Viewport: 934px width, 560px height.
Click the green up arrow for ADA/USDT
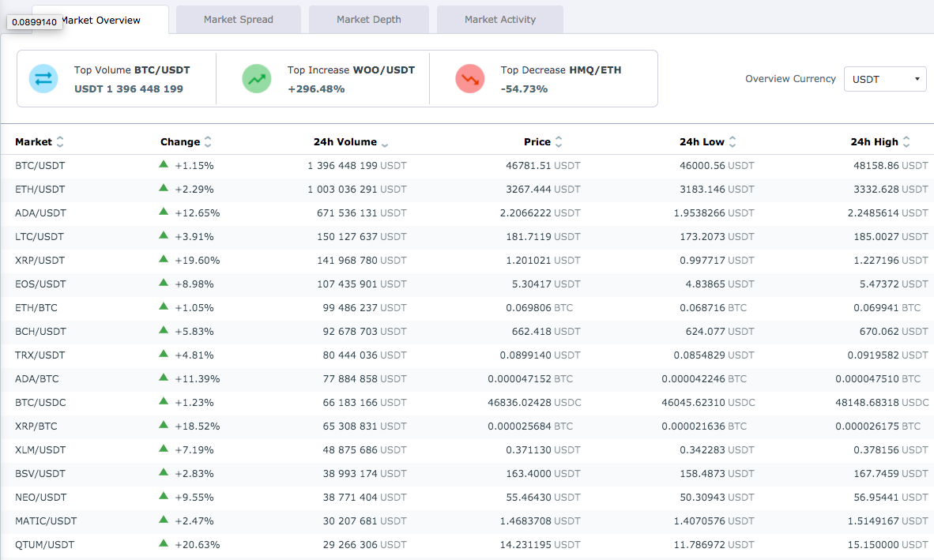tap(164, 211)
